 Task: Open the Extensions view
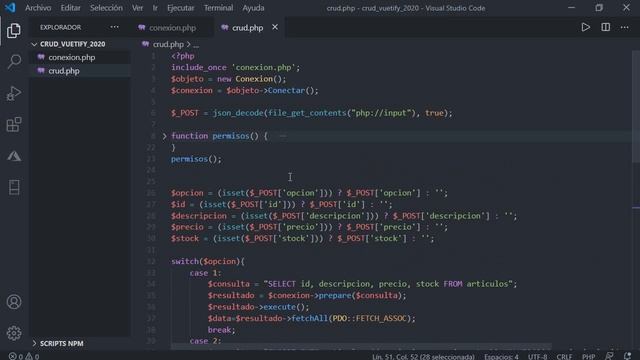click(x=14, y=124)
